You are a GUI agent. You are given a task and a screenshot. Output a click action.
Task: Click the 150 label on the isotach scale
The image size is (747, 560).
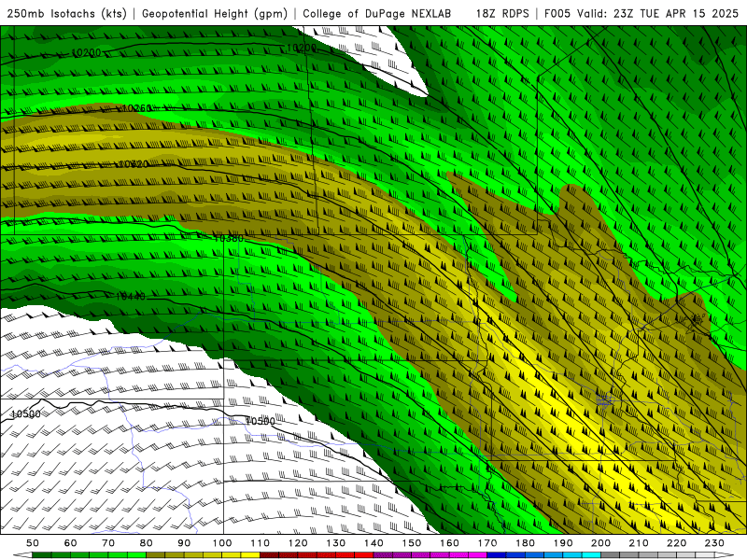coord(412,543)
